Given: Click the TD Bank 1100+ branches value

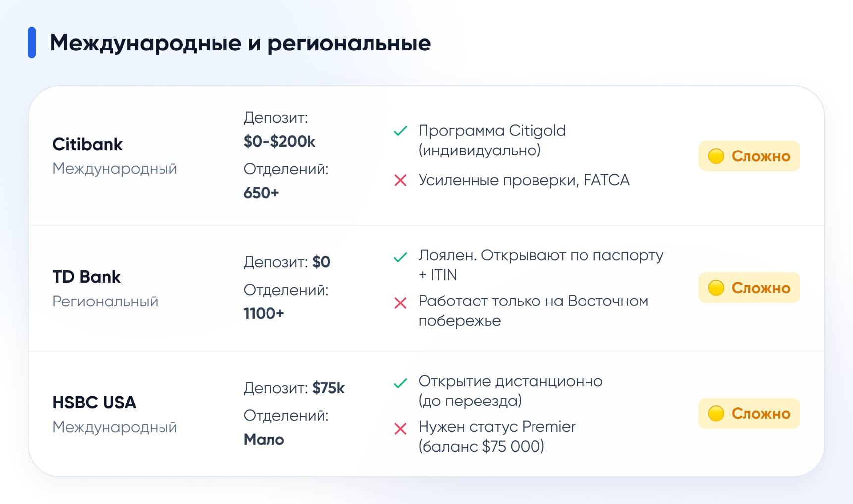Looking at the screenshot, I should 264,313.
